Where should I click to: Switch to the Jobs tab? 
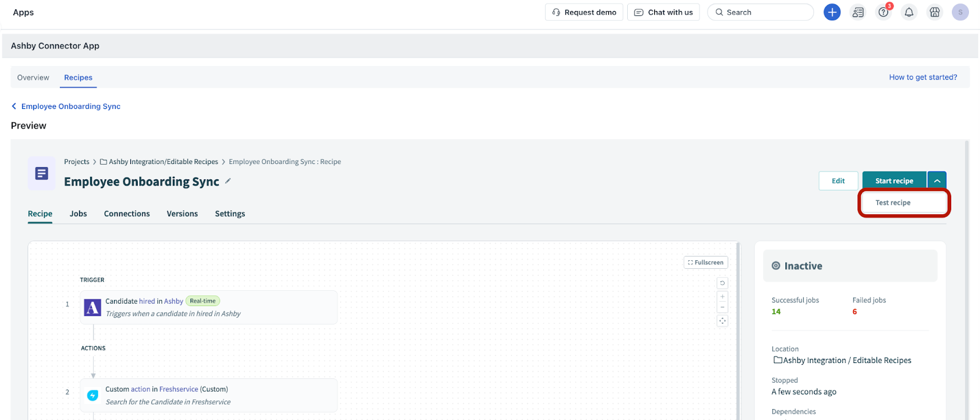click(78, 214)
